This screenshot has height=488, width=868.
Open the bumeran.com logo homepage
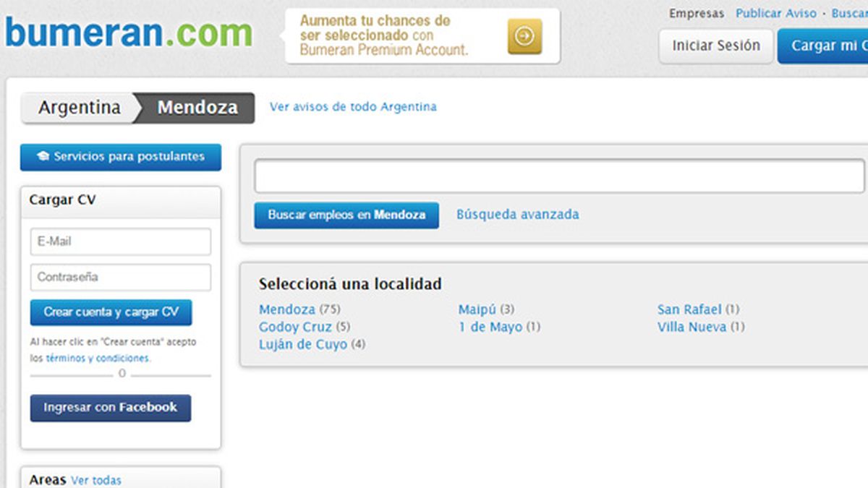pos(129,33)
